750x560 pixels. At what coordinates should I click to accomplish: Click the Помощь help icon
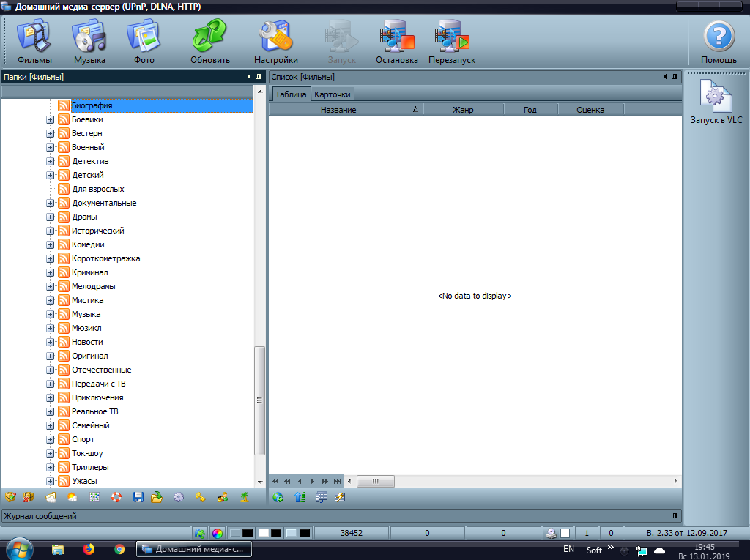pos(719,41)
